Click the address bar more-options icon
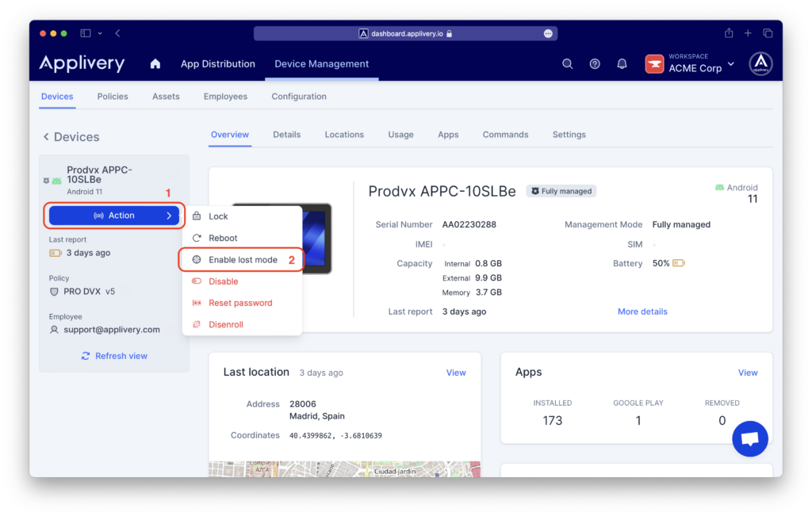 [548, 33]
